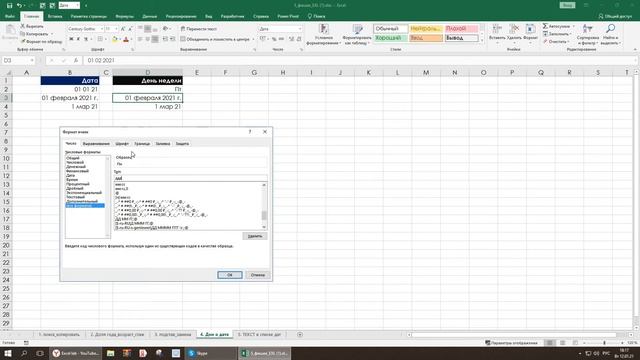Open the Формулы (Formulas) ribbon tab
The image size is (640, 360).
pyautogui.click(x=124, y=16)
